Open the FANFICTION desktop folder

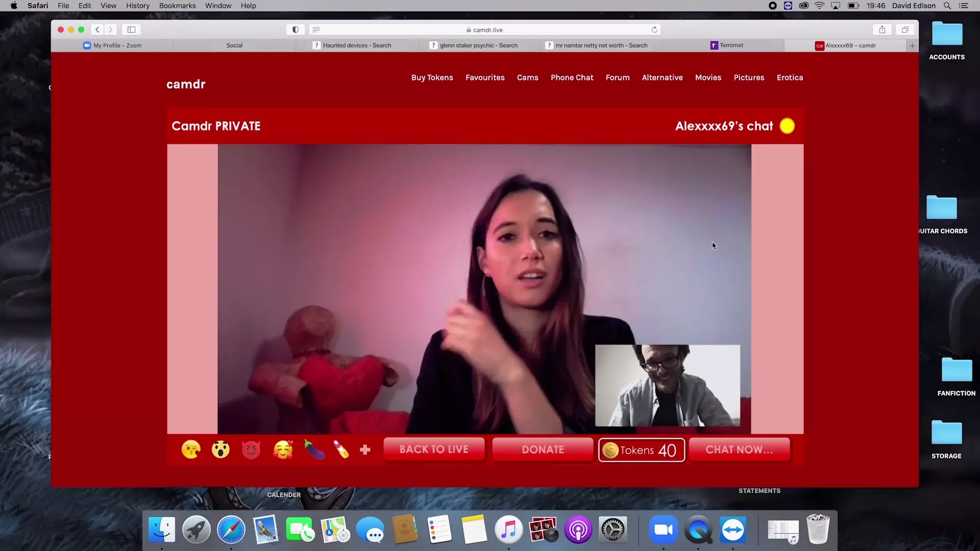[x=957, y=377]
